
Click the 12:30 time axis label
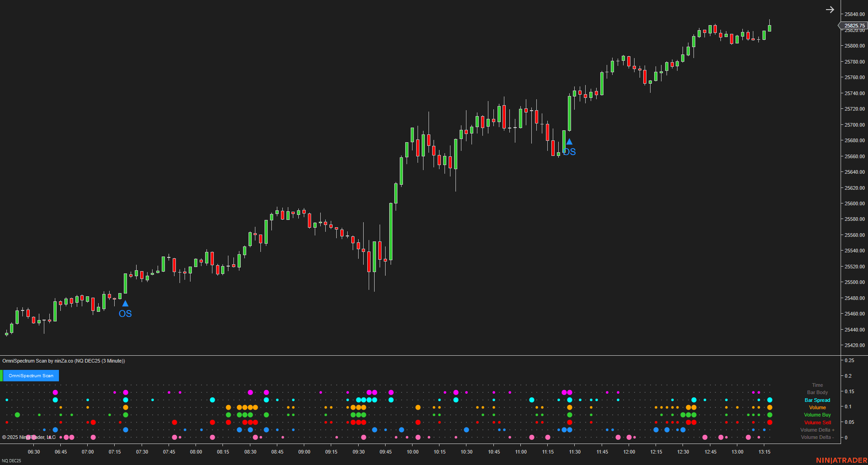click(683, 452)
